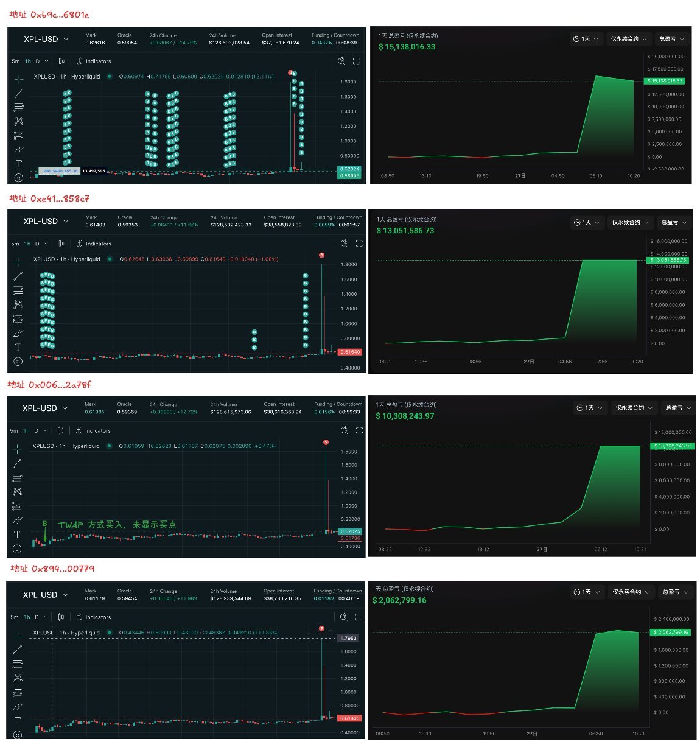Screen dimensions: 700x750
Task: Enter fullscreen mode on the first chart
Action: (x=357, y=61)
